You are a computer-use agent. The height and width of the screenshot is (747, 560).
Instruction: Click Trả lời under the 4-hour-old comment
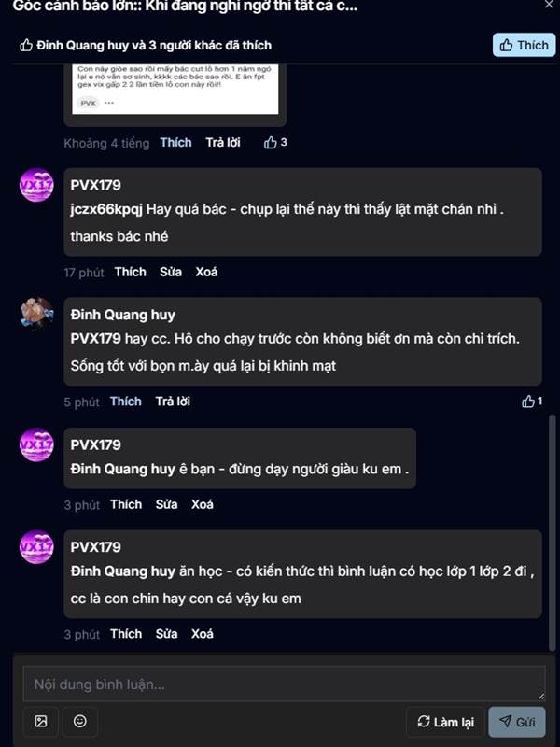[x=223, y=143]
